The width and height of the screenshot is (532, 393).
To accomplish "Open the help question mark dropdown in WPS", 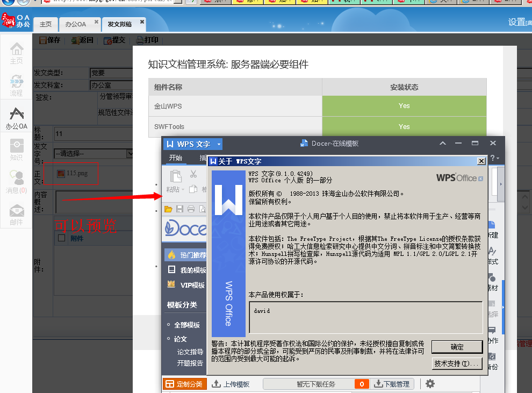I will (495, 158).
